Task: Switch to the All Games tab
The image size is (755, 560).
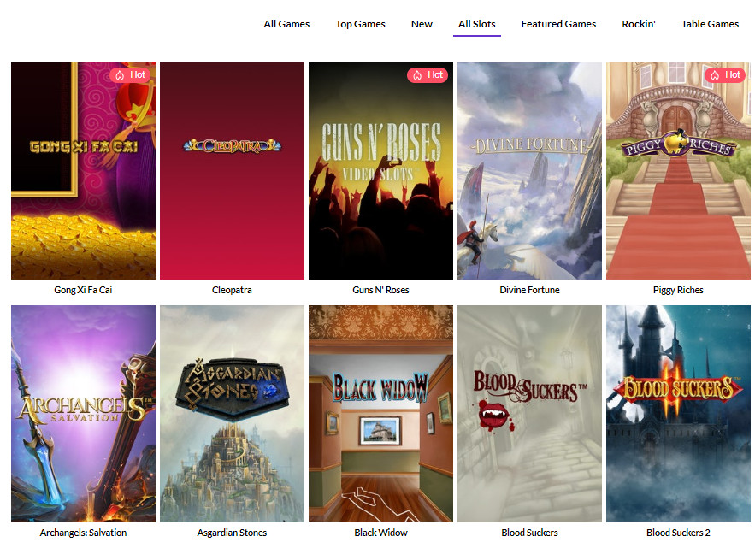Action: pos(286,24)
